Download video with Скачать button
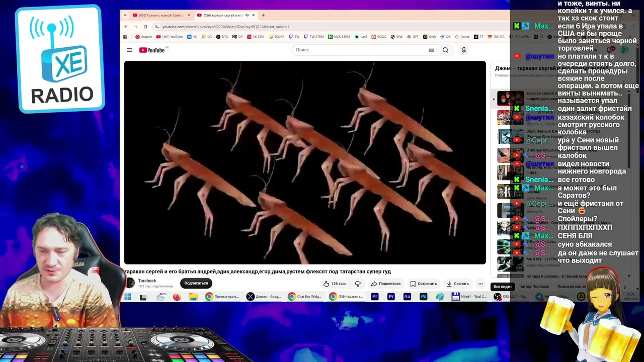The image size is (644, 362). tap(458, 284)
